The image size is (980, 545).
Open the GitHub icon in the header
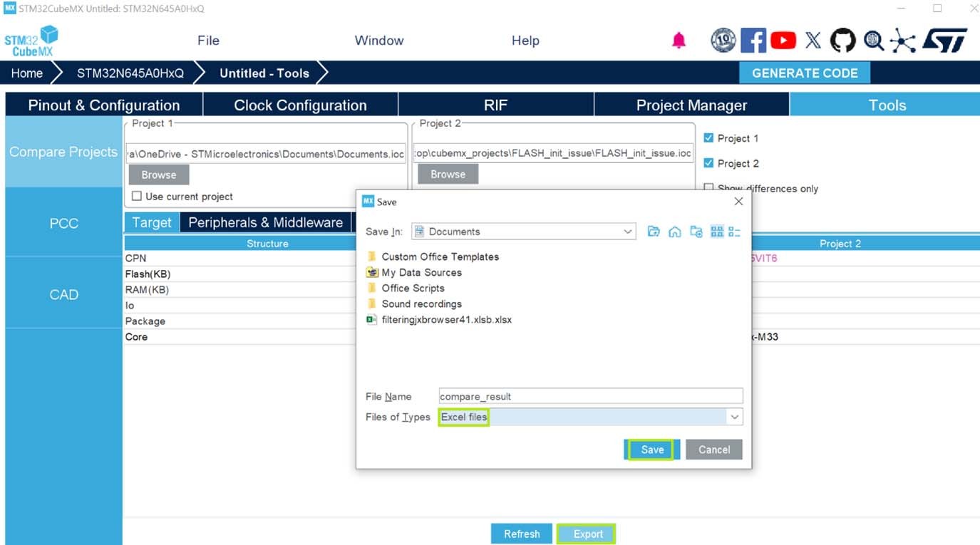click(843, 41)
